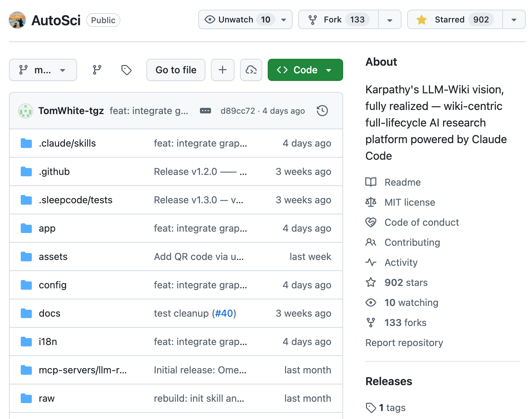
Task: Open the feat: integrate g... commit message
Action: click(x=149, y=111)
